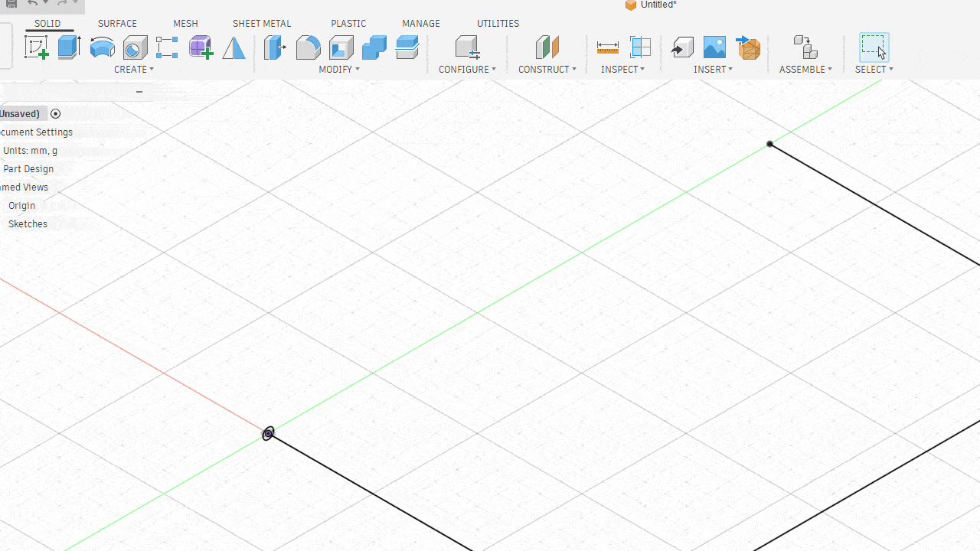Image resolution: width=980 pixels, height=551 pixels.
Task: Select the Extrude tool
Action: pyautogui.click(x=69, y=47)
